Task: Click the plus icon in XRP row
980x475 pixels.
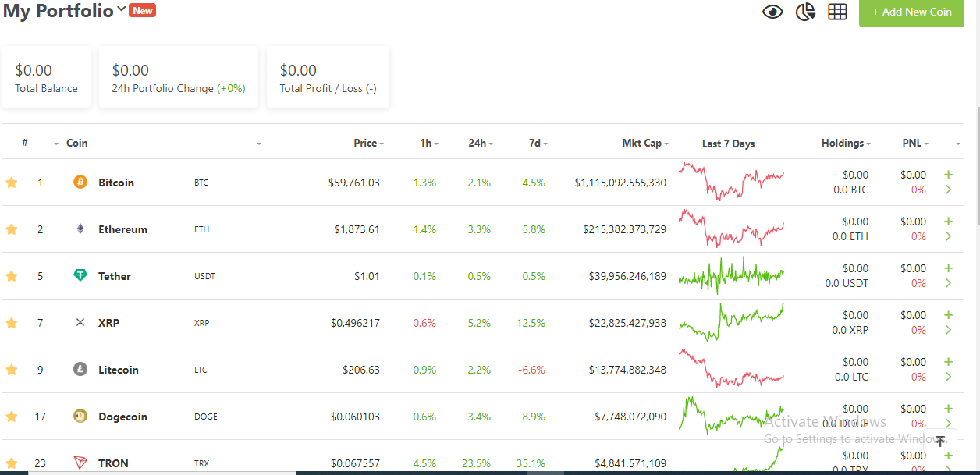Action: tap(948, 315)
